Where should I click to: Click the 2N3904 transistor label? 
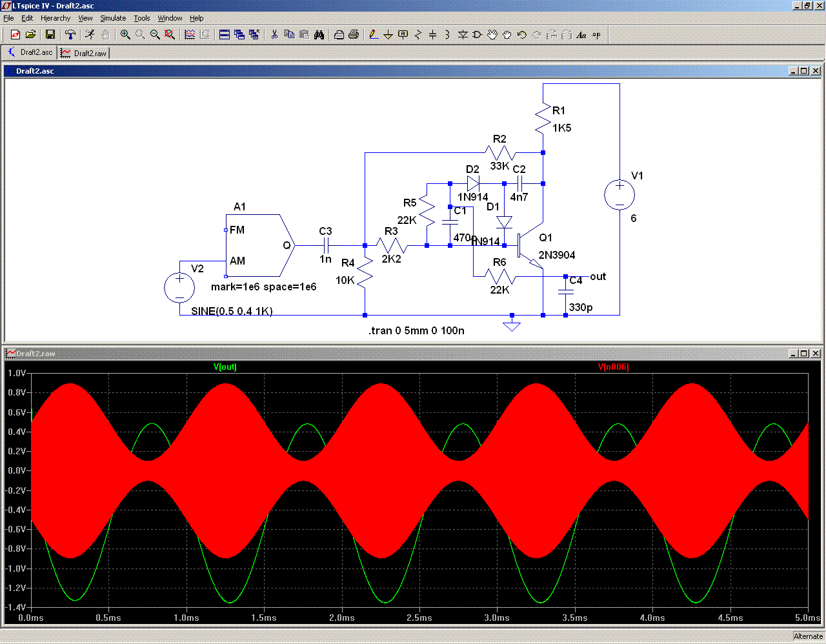pyautogui.click(x=557, y=255)
